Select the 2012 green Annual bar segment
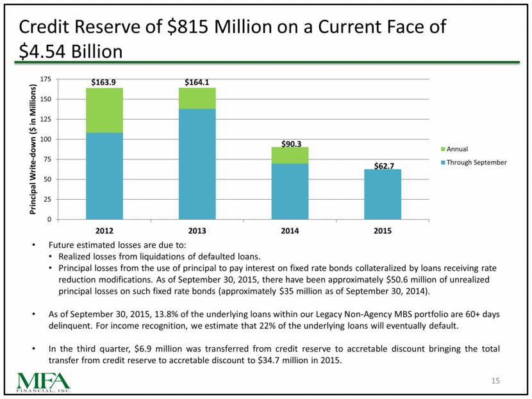The image size is (532, 399). 104,110
